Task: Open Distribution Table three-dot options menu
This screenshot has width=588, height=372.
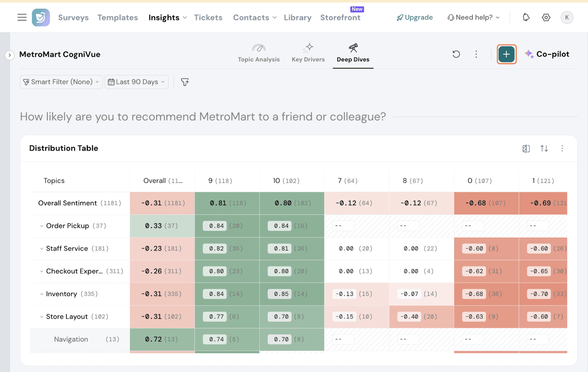Action: (562, 148)
